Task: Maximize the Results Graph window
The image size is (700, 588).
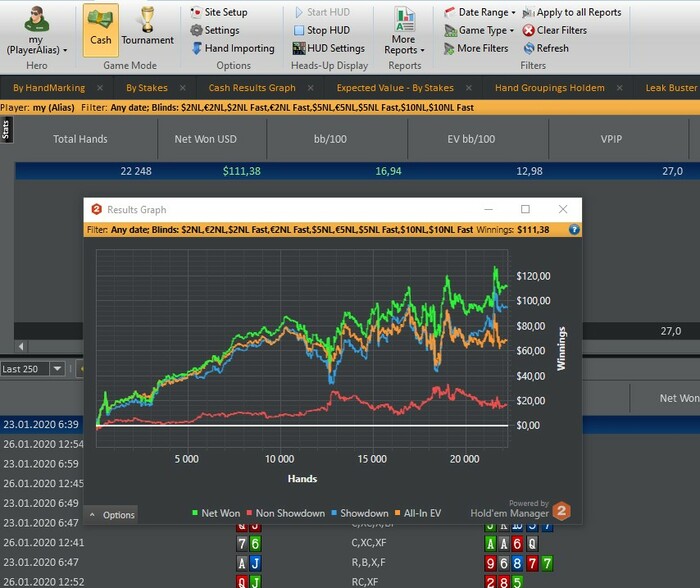Action: [525, 209]
